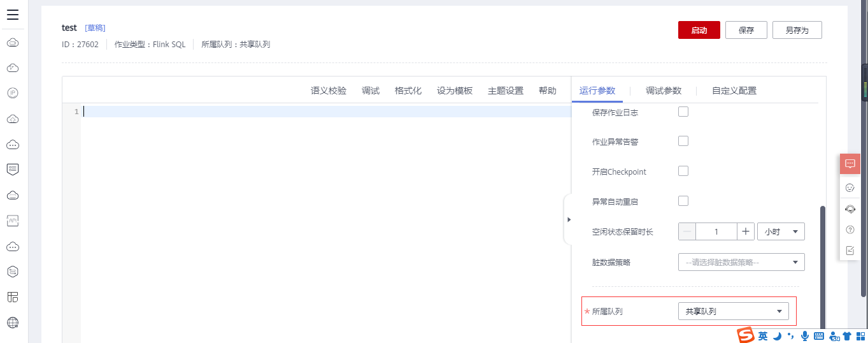Image resolution: width=868 pixels, height=343 pixels.
Task: Click the parameters panel vertical scrollbar
Action: (822, 268)
